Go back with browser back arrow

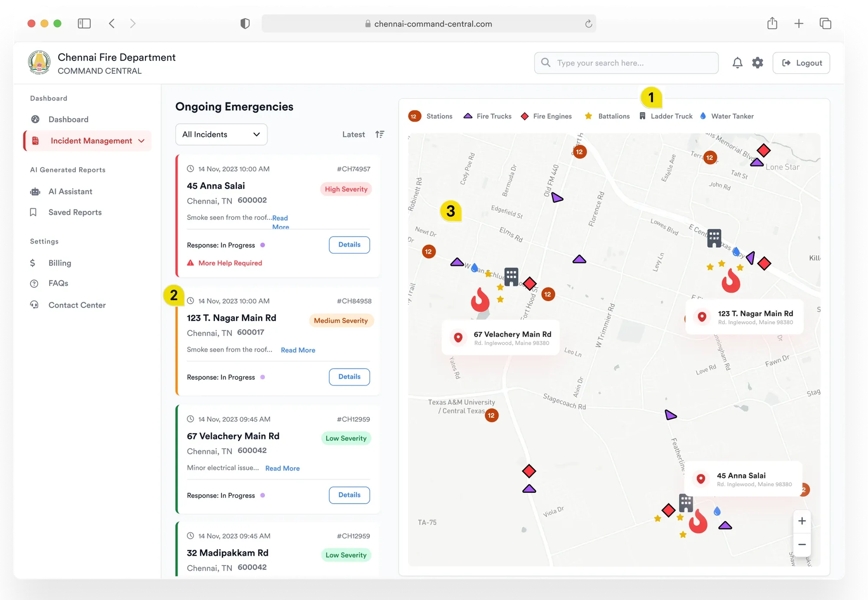point(112,23)
